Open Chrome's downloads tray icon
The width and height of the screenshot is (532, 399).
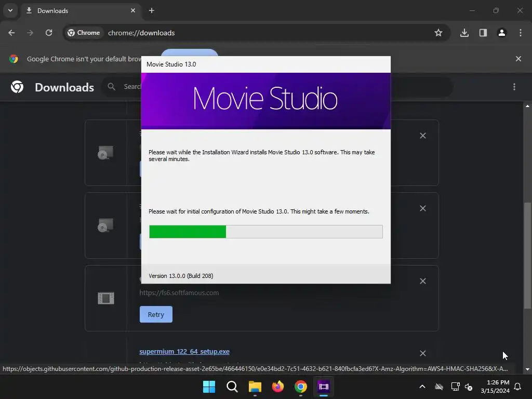[x=464, y=33]
